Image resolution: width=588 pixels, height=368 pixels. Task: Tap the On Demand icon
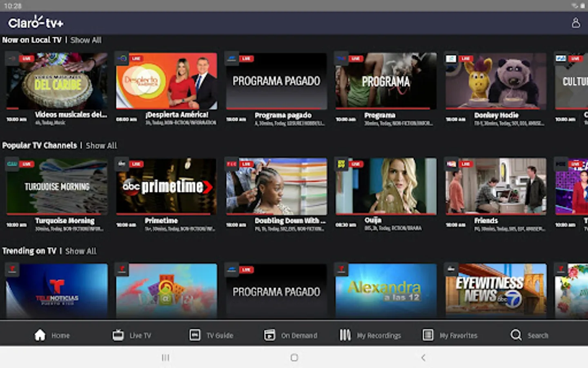pyautogui.click(x=269, y=335)
